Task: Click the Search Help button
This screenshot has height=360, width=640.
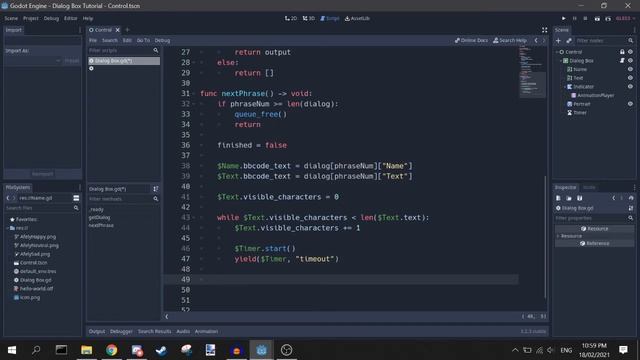Action: coord(510,40)
